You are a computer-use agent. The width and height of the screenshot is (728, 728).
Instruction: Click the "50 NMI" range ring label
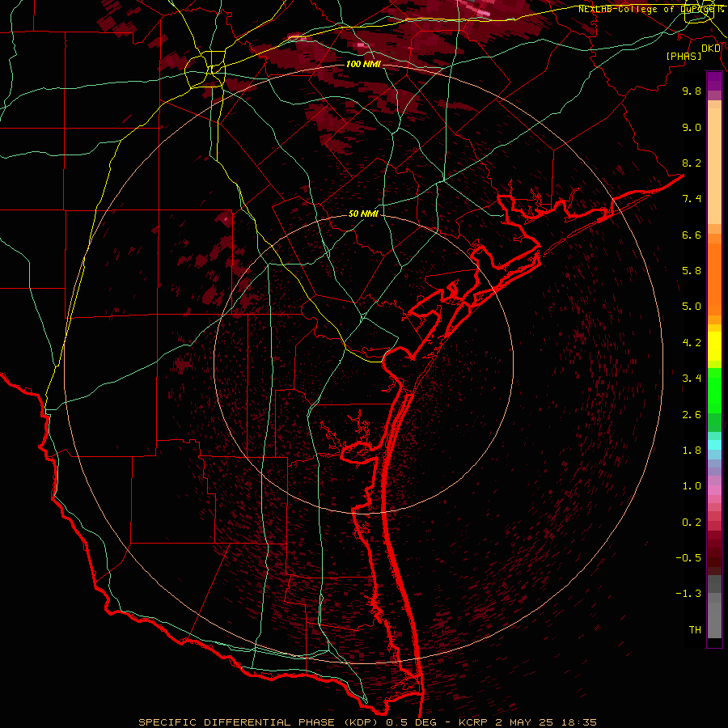tap(363, 214)
